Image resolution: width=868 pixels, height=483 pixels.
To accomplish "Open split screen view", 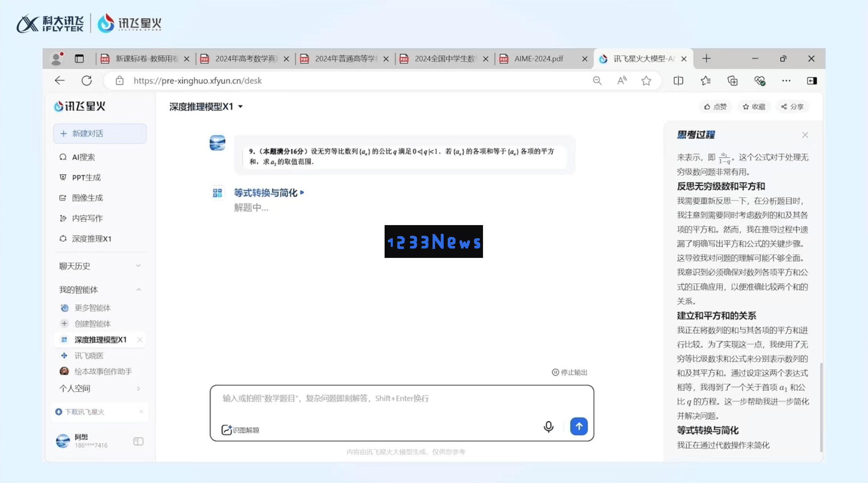I will pos(679,81).
